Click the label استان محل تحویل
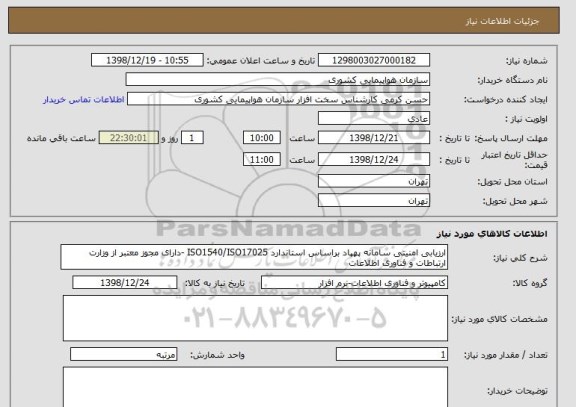This screenshot has width=576, height=407. pos(512,182)
